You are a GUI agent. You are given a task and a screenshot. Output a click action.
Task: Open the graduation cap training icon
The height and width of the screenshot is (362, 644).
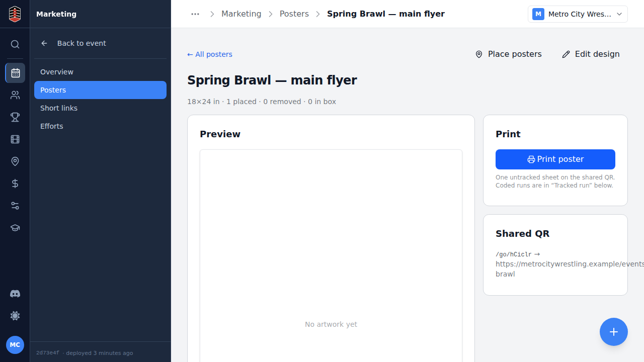pyautogui.click(x=15, y=228)
